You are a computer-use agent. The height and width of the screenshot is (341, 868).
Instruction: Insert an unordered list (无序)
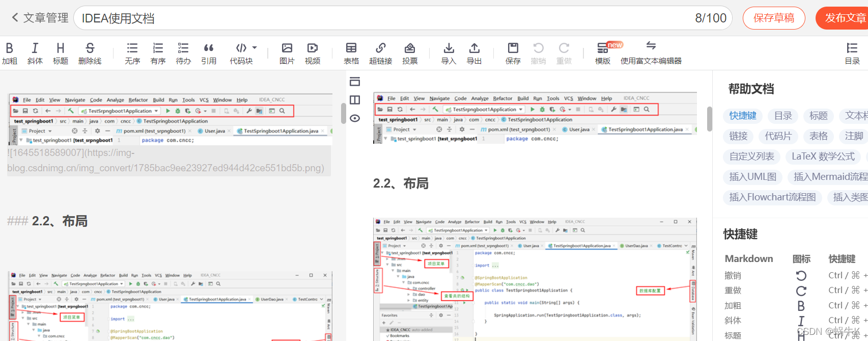pos(132,54)
